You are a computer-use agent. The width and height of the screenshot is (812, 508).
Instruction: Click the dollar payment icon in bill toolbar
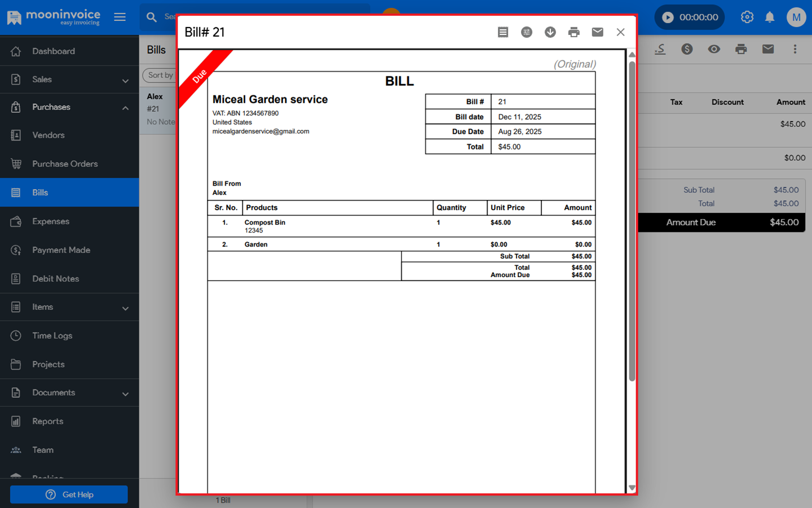[x=687, y=49]
